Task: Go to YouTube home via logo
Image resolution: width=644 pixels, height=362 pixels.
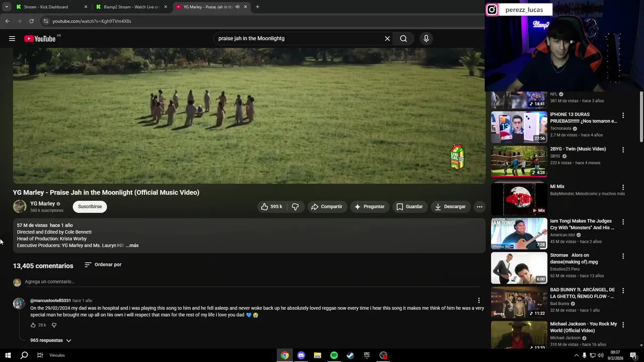Action: tap(40, 39)
